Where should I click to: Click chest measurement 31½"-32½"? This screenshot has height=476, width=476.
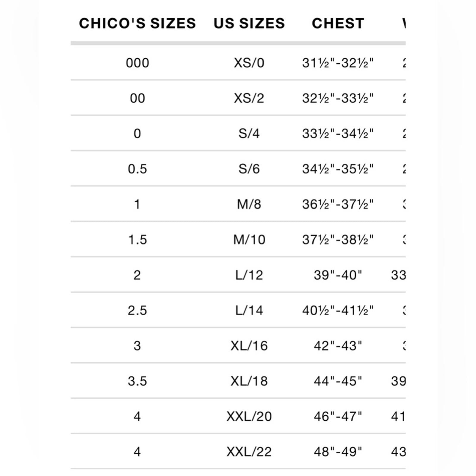(x=338, y=63)
